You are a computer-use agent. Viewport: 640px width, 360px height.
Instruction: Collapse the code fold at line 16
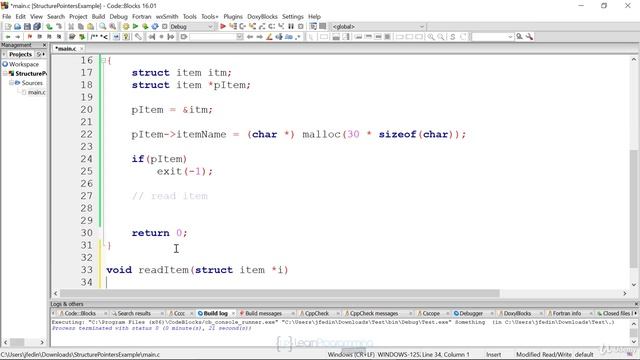click(x=104, y=60)
